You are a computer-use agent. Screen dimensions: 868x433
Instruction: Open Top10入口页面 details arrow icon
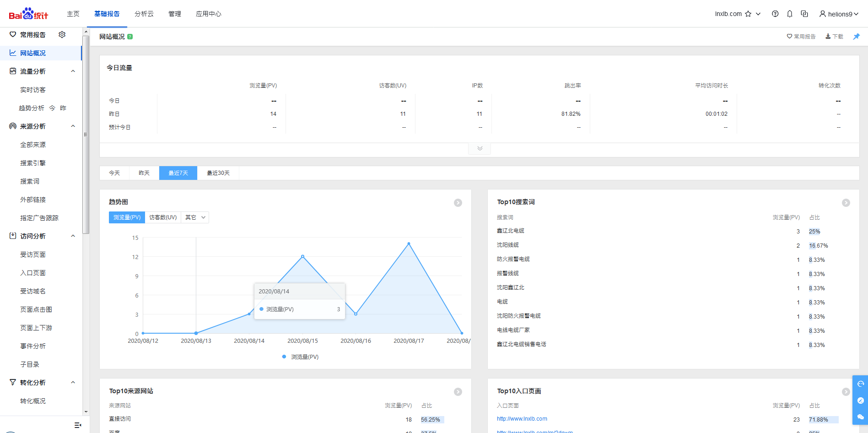coord(846,392)
